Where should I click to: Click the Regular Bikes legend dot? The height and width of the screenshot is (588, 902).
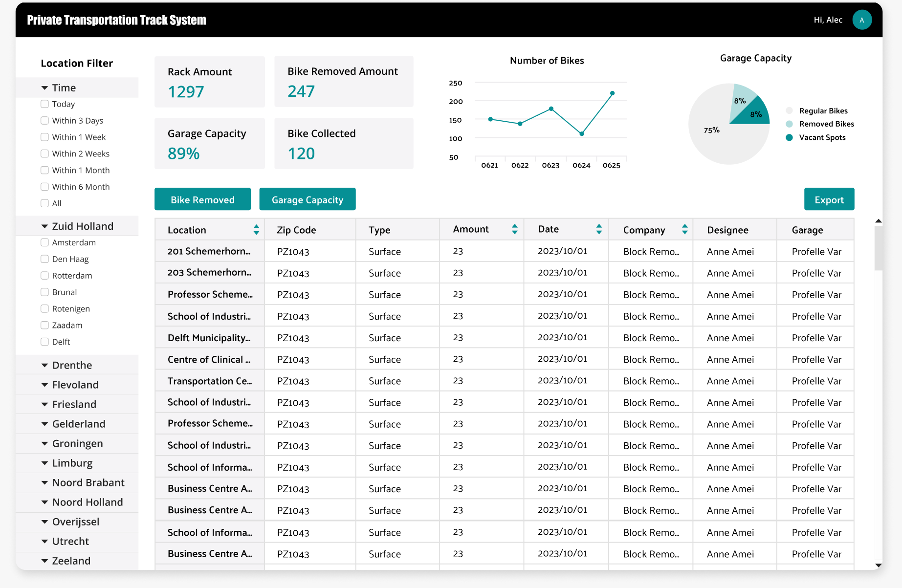pos(789,110)
